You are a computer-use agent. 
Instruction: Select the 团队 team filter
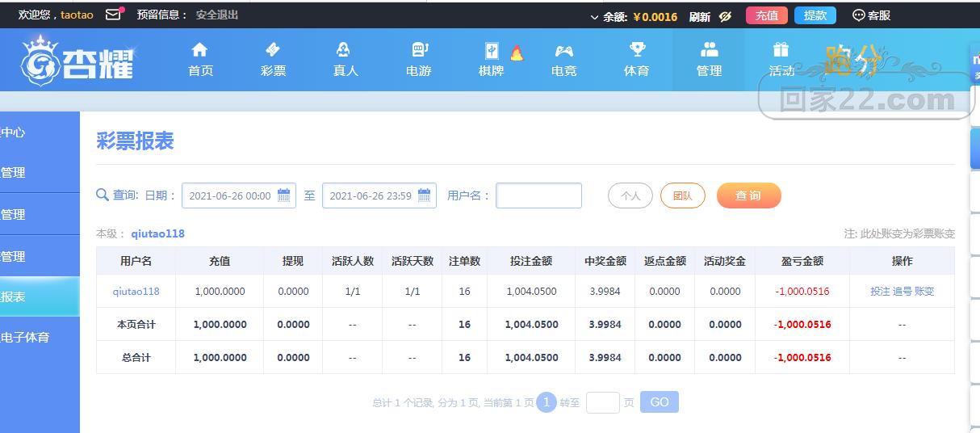[683, 195]
